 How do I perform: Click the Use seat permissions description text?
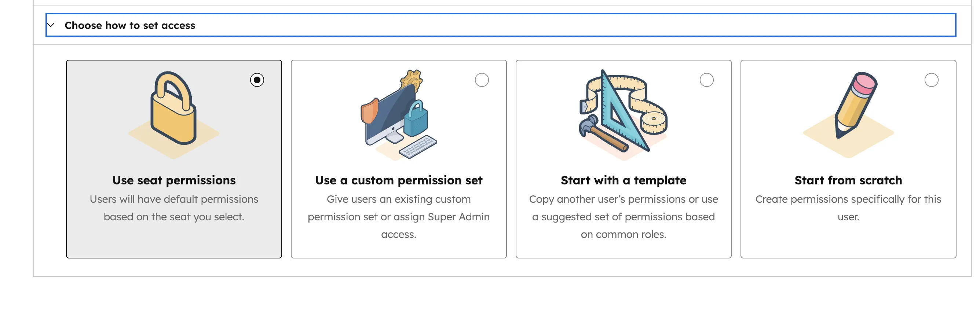point(174,207)
